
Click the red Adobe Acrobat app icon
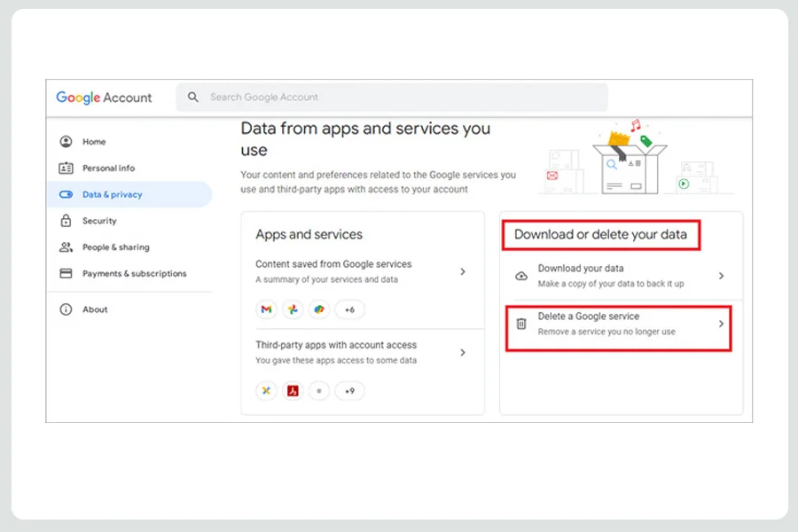click(293, 391)
